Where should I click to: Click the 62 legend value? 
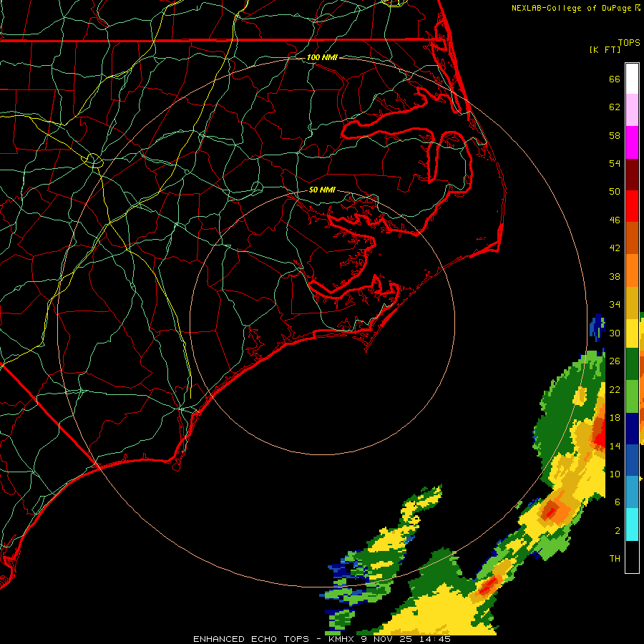tap(615, 107)
